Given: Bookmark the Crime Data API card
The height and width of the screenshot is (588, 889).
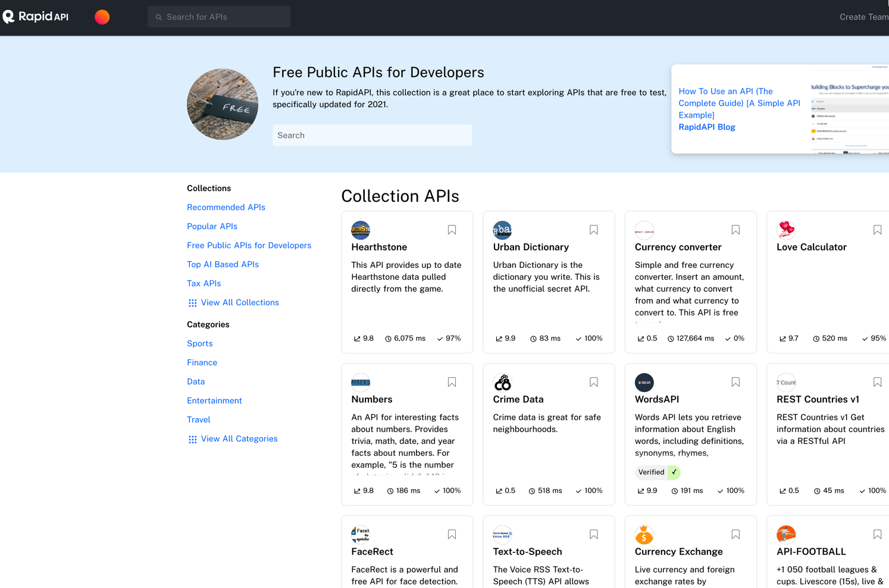Looking at the screenshot, I should click(594, 382).
